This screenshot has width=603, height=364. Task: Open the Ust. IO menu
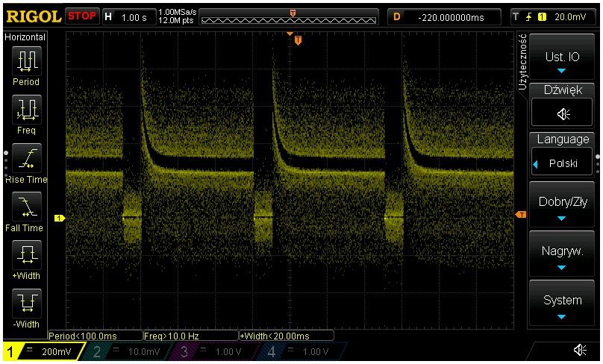562,57
